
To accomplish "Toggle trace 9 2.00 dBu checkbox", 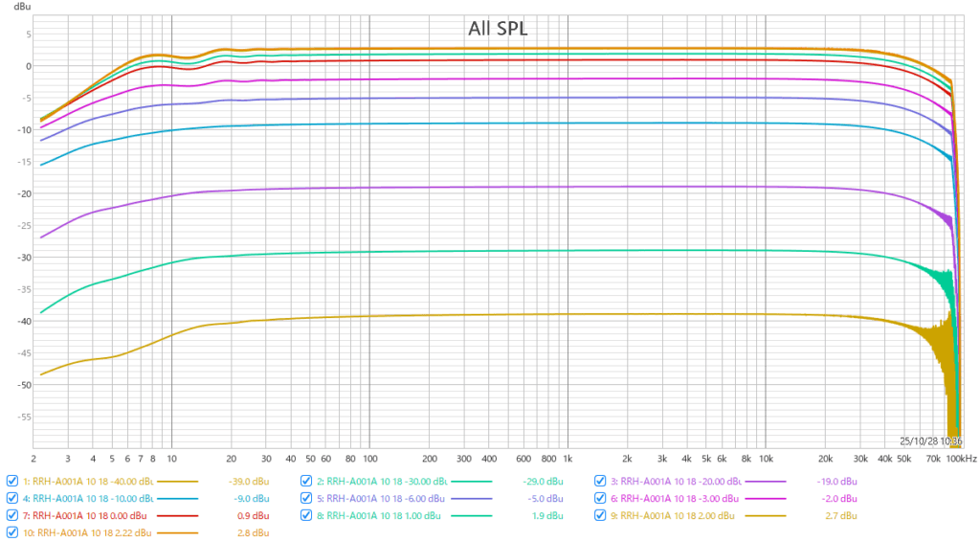I will [601, 515].
